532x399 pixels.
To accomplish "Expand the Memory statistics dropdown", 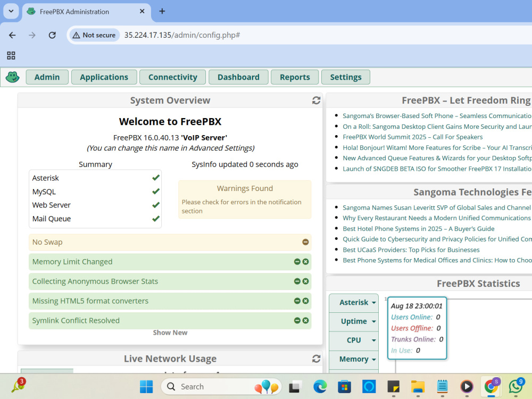I will (354, 359).
